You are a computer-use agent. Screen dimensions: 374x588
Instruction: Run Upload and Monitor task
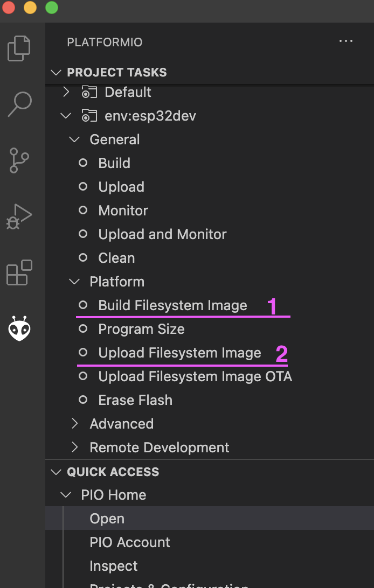(x=162, y=234)
